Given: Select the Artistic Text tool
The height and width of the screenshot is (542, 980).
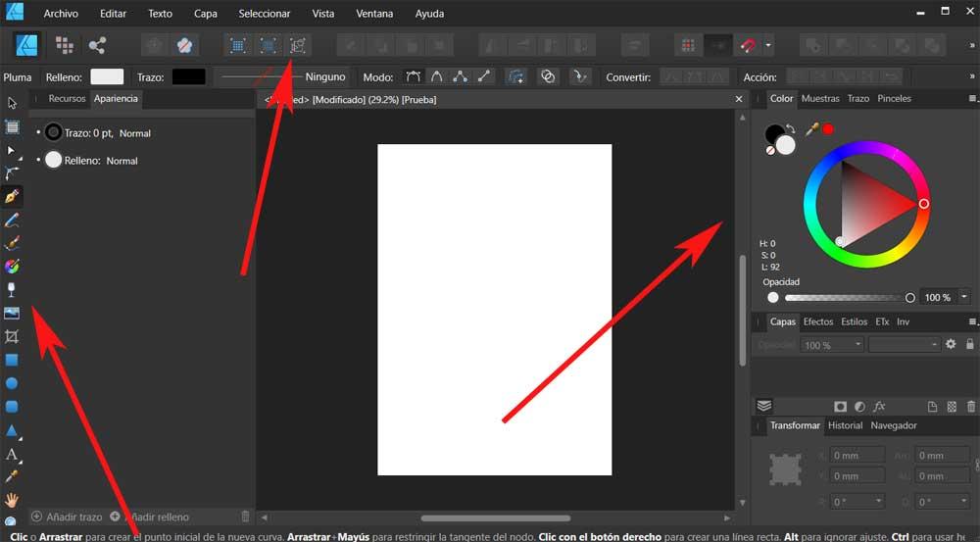Looking at the screenshot, I should pyautogui.click(x=12, y=454).
